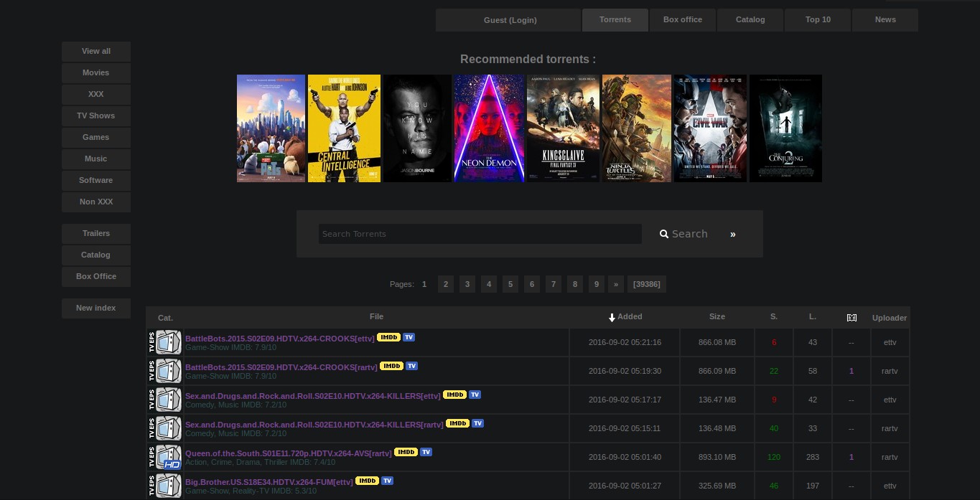Switch to the Top 10 tab
Screen dimensions: 980x500
pos(818,19)
